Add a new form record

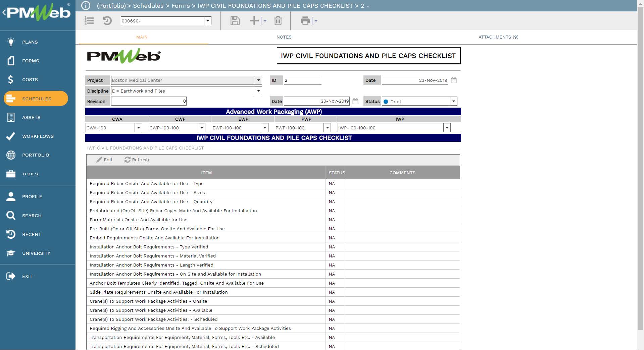point(253,21)
